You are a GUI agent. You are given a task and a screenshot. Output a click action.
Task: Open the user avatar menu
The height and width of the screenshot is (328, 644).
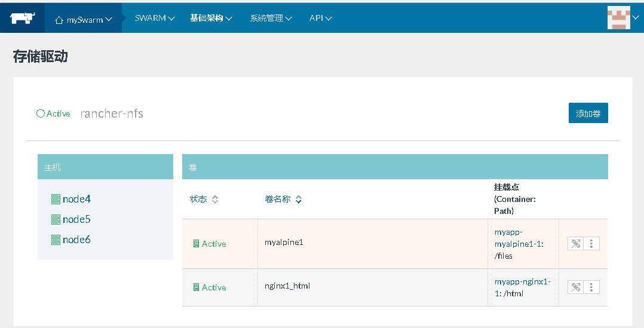(622, 18)
